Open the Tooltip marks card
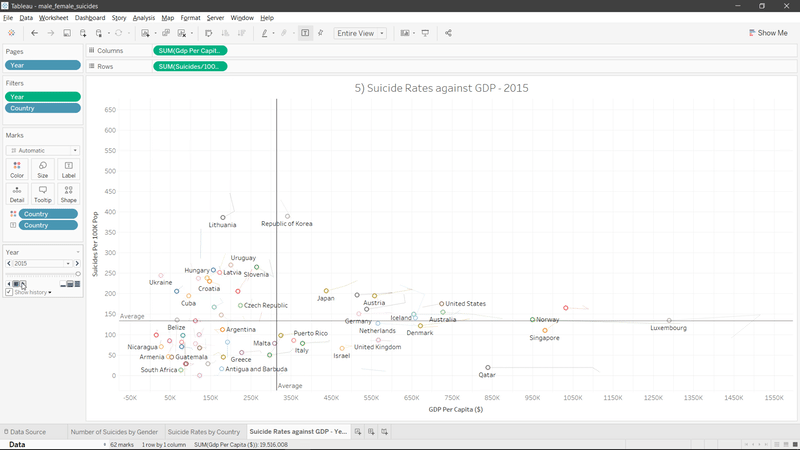The height and width of the screenshot is (450, 800). point(43,192)
